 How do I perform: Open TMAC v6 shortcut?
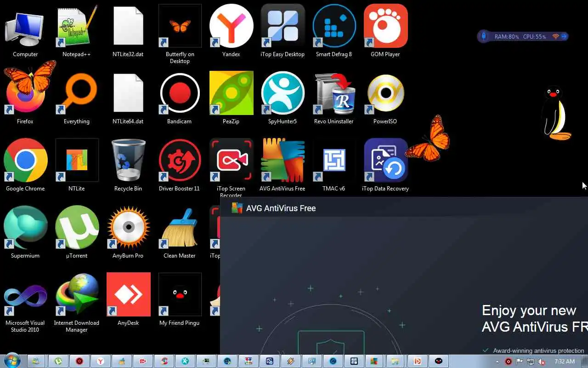[x=334, y=165]
